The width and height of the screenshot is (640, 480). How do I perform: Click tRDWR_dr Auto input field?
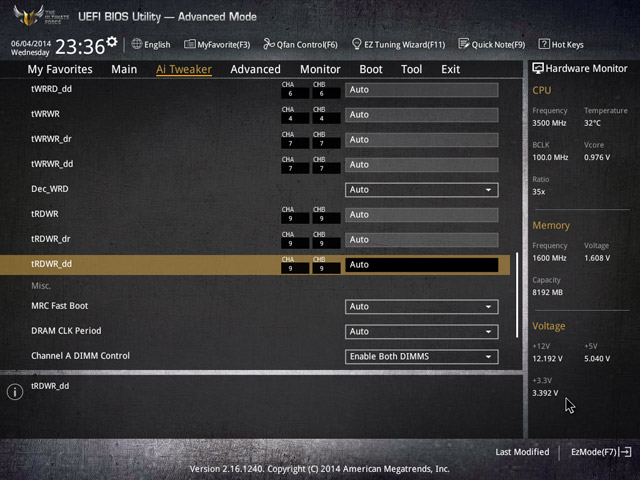[422, 240]
